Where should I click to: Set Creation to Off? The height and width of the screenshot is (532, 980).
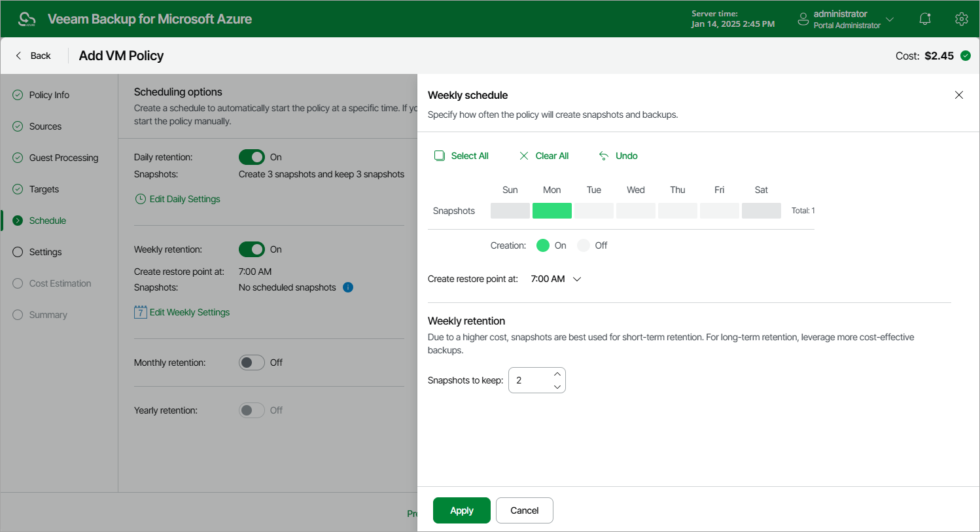click(584, 245)
